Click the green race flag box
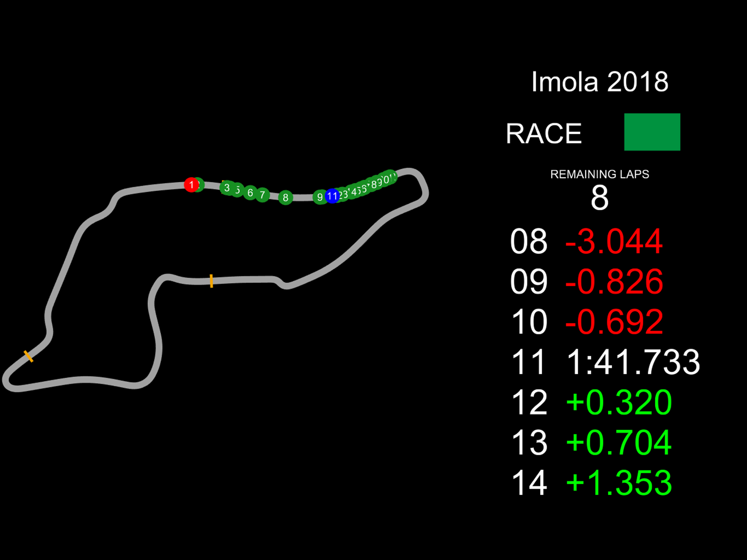Image resolution: width=747 pixels, height=560 pixels. click(652, 132)
